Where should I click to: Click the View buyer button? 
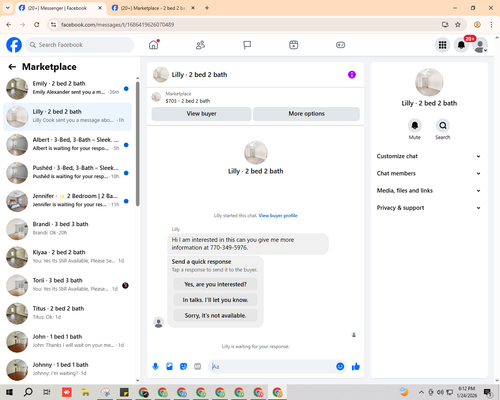coord(201,114)
